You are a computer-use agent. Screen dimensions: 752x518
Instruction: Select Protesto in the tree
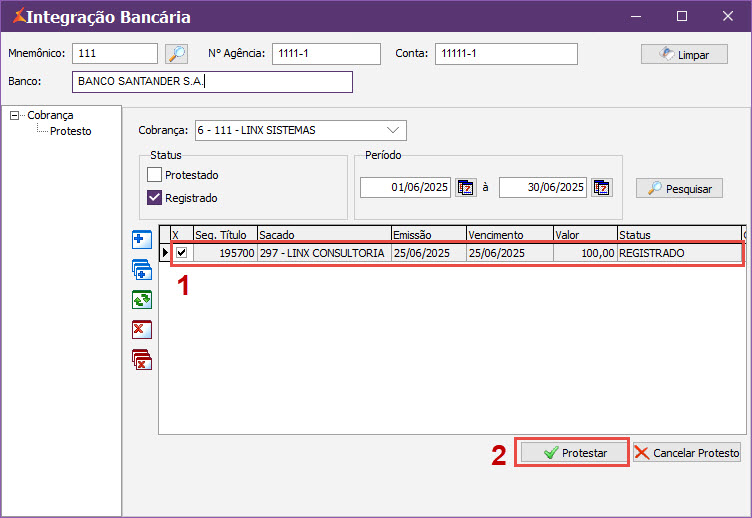pos(70,131)
